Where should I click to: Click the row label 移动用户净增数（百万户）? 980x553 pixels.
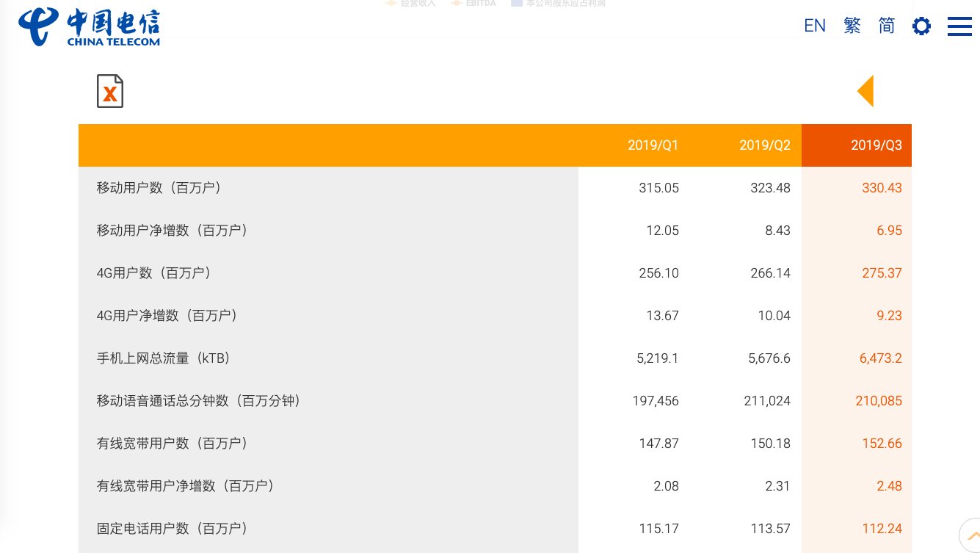tap(173, 231)
